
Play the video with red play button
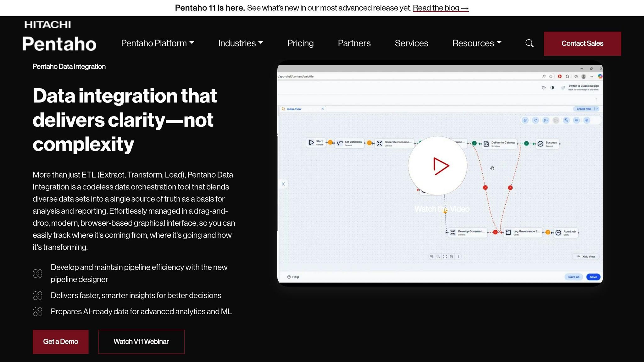(438, 166)
